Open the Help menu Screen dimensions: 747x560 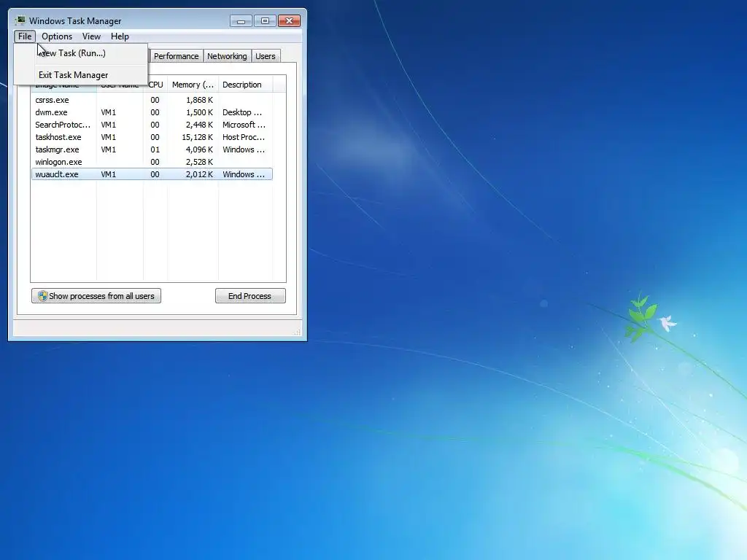click(x=120, y=36)
